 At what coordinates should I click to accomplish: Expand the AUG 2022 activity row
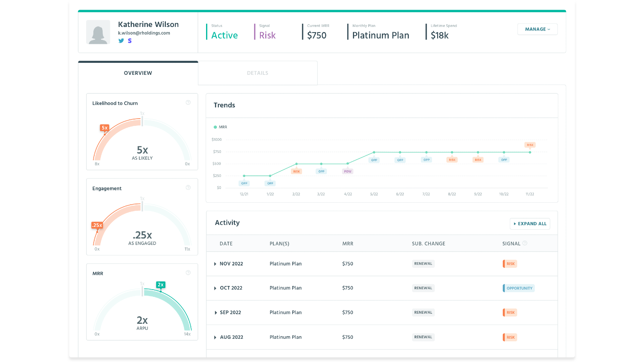tap(215, 337)
